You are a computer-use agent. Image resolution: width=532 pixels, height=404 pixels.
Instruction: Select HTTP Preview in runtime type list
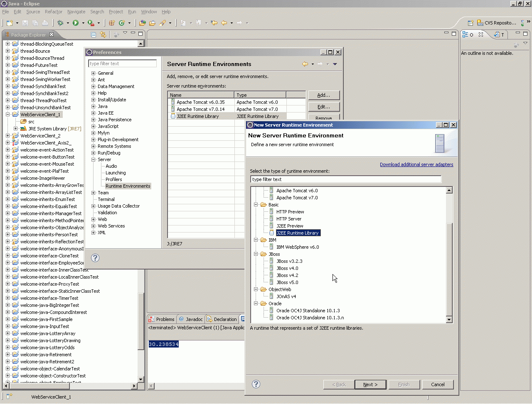[290, 212]
